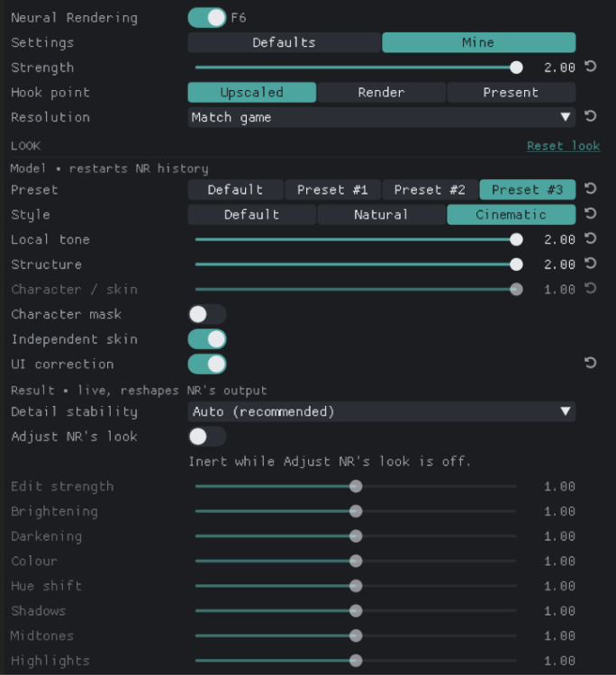The height and width of the screenshot is (675, 616).
Task: Click the Character / skin slider handle
Action: coord(516,289)
